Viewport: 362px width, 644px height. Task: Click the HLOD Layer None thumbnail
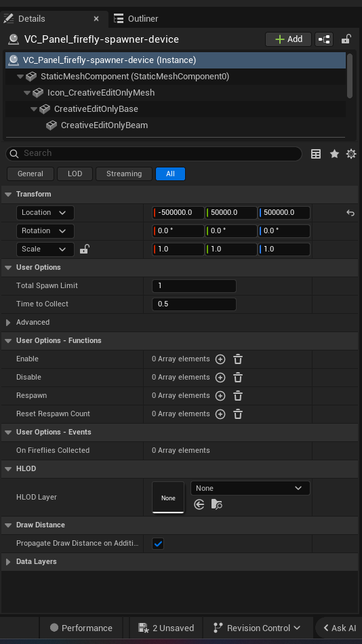(x=168, y=498)
